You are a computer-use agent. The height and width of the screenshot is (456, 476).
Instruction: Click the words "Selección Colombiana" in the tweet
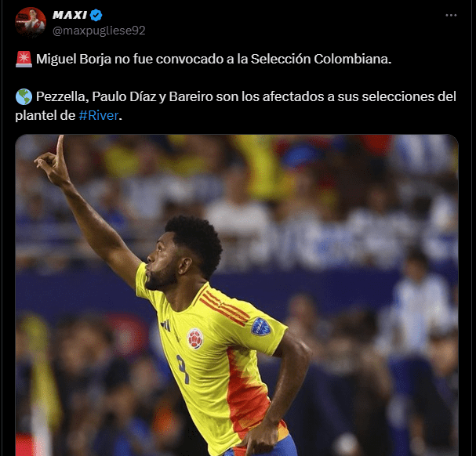tap(321, 59)
